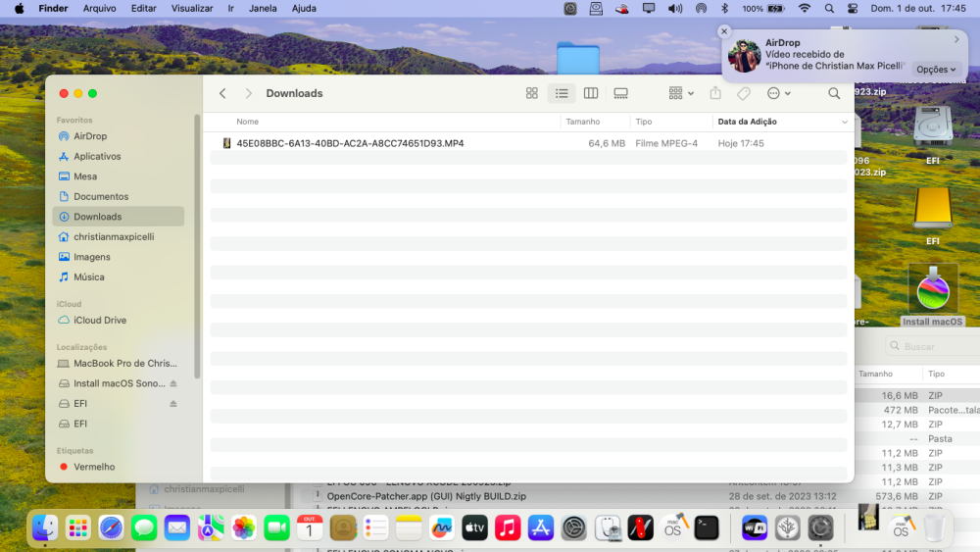Open Mail from the Dock

coord(177,528)
